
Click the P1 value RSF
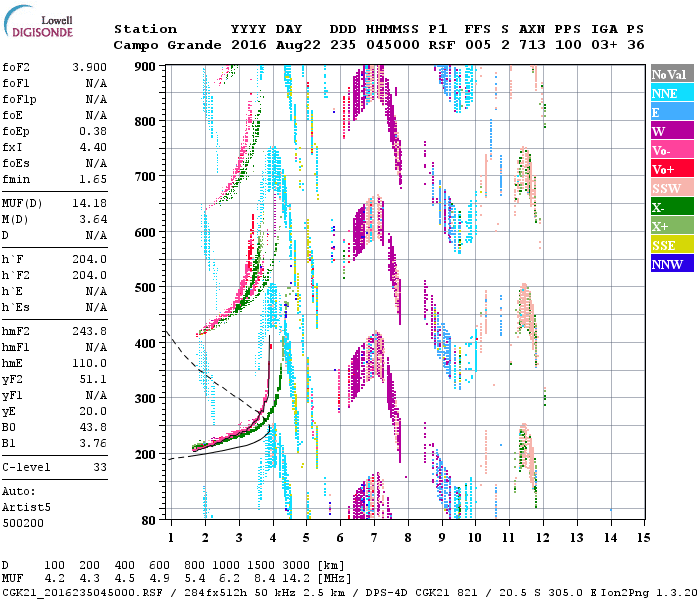click(442, 45)
